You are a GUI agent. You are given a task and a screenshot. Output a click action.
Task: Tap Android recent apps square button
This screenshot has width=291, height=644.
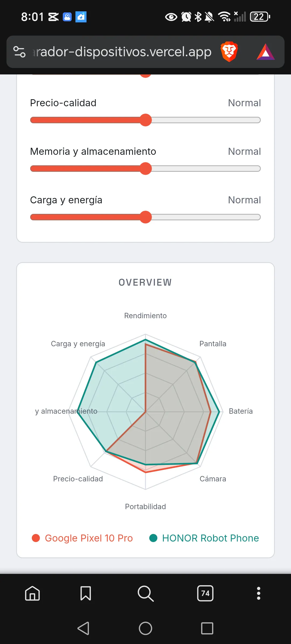coord(207,628)
